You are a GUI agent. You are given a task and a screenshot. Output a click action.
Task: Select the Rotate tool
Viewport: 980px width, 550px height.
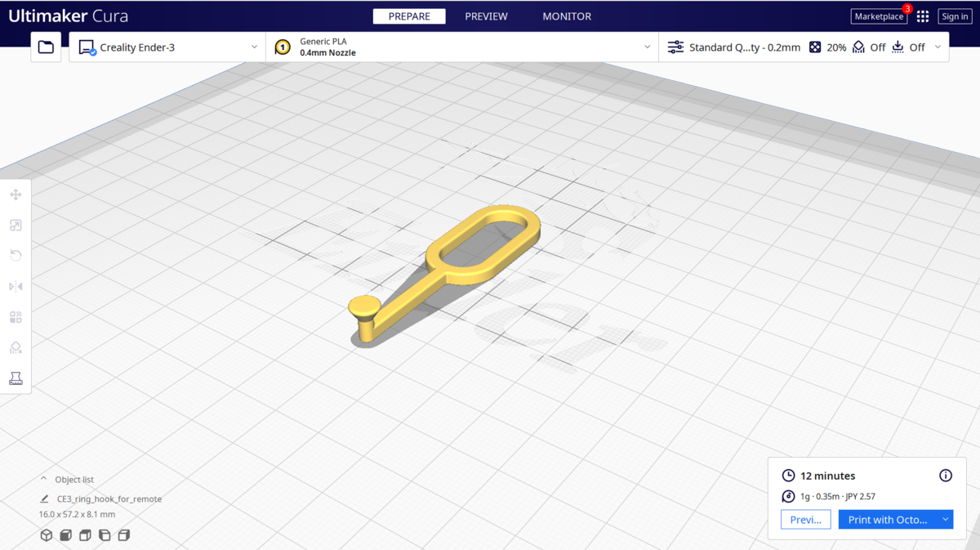(16, 256)
